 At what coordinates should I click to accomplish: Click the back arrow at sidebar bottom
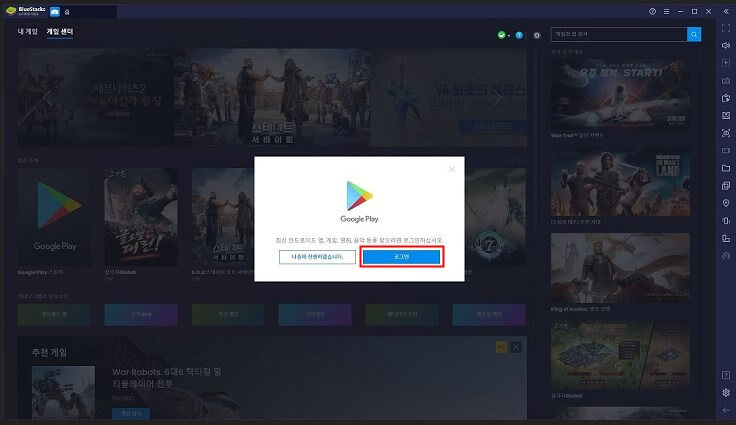[726, 410]
